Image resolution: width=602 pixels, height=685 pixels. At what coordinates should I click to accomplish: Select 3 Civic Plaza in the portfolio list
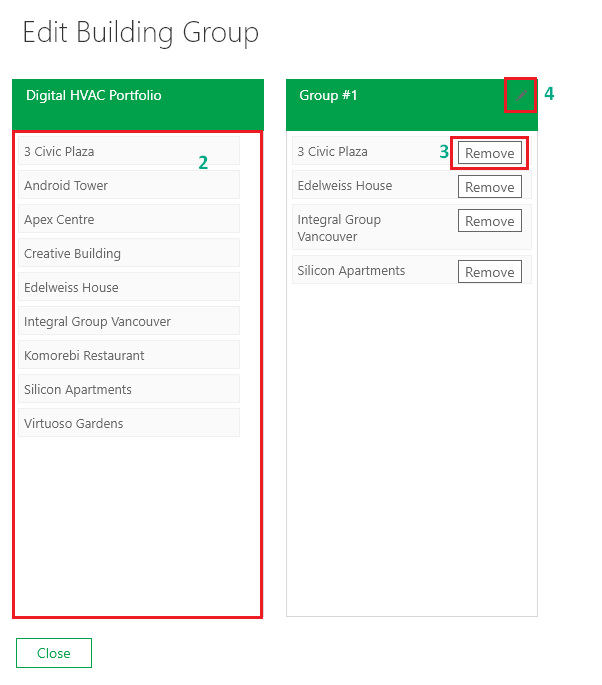[x=129, y=151]
